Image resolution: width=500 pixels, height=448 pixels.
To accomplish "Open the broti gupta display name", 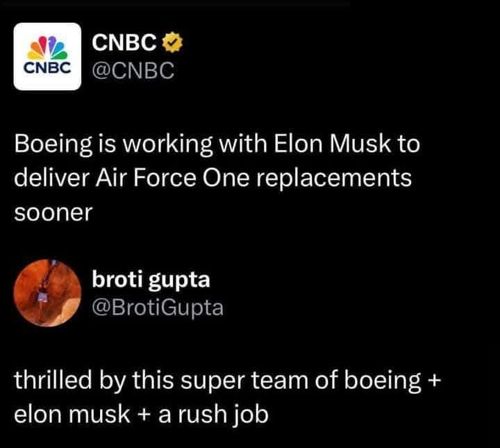I will pyautogui.click(x=151, y=281).
